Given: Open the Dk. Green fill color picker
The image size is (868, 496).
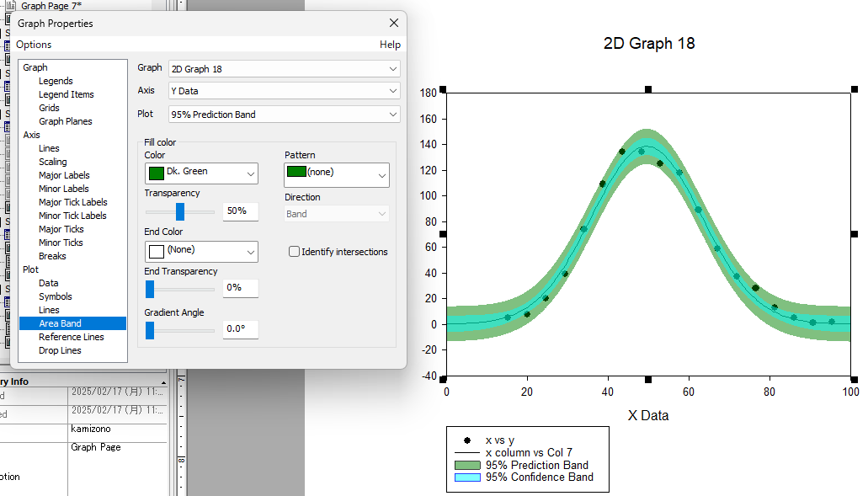Looking at the screenshot, I should point(201,173).
